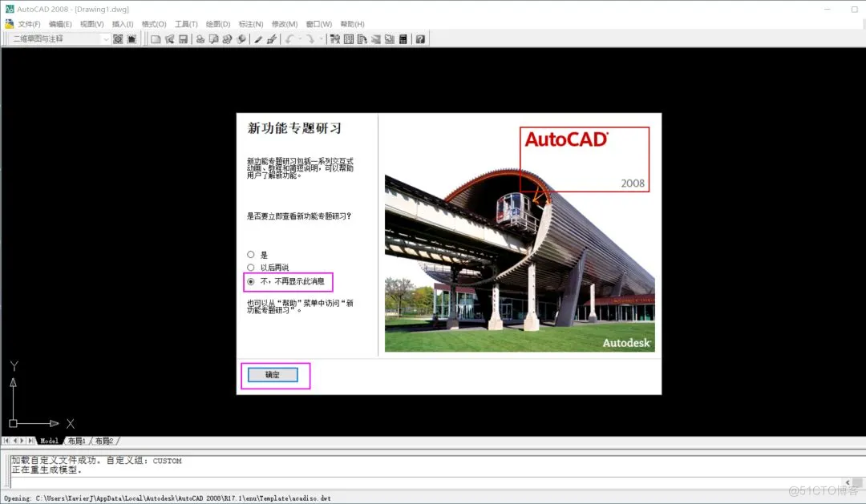The width and height of the screenshot is (866, 504).
Task: Switch to the Model tab
Action: (49, 441)
